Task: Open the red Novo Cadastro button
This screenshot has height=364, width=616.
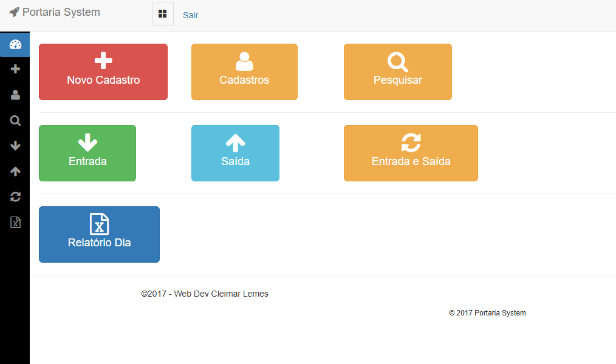Action: click(x=103, y=72)
